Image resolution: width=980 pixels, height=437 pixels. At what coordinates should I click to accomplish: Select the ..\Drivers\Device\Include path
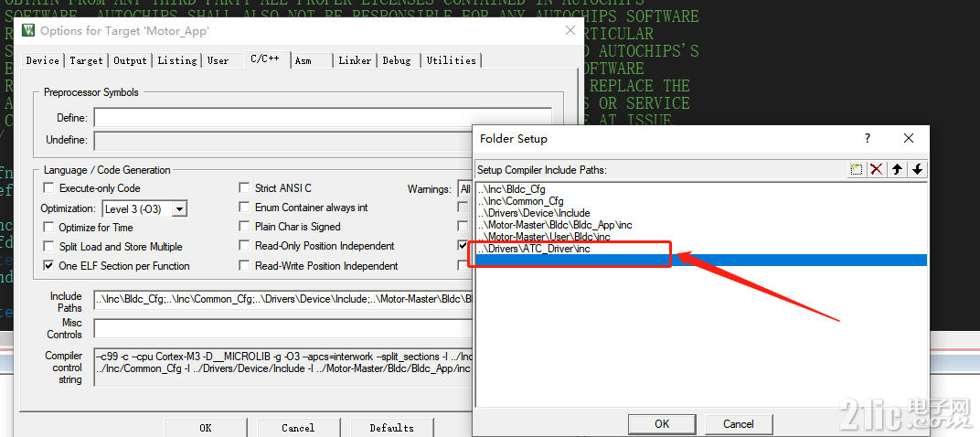(x=534, y=213)
